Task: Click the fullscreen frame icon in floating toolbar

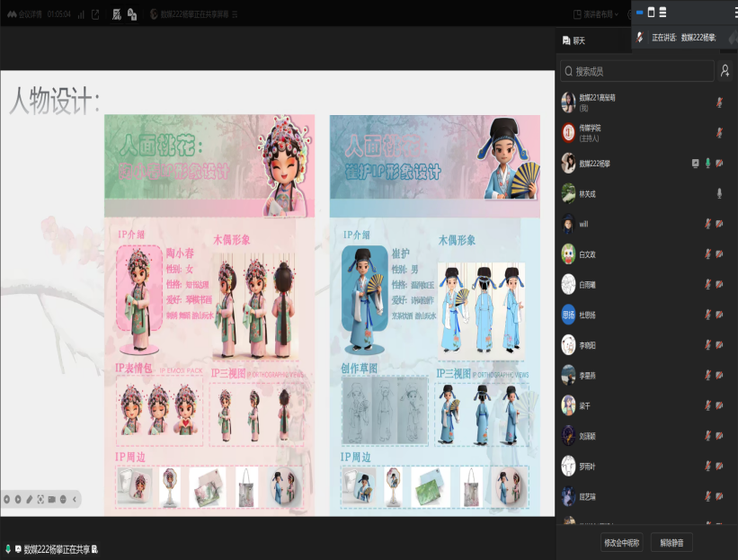Action: pos(40,499)
